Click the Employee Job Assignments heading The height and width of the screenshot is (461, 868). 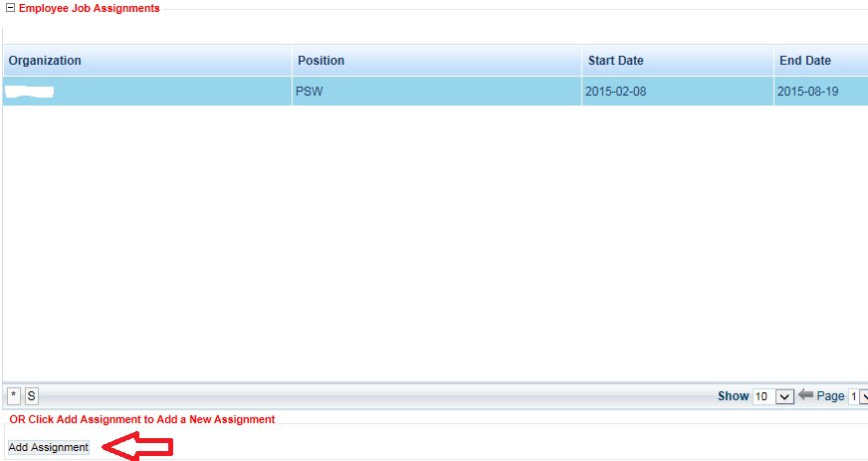pyautogui.click(x=89, y=8)
